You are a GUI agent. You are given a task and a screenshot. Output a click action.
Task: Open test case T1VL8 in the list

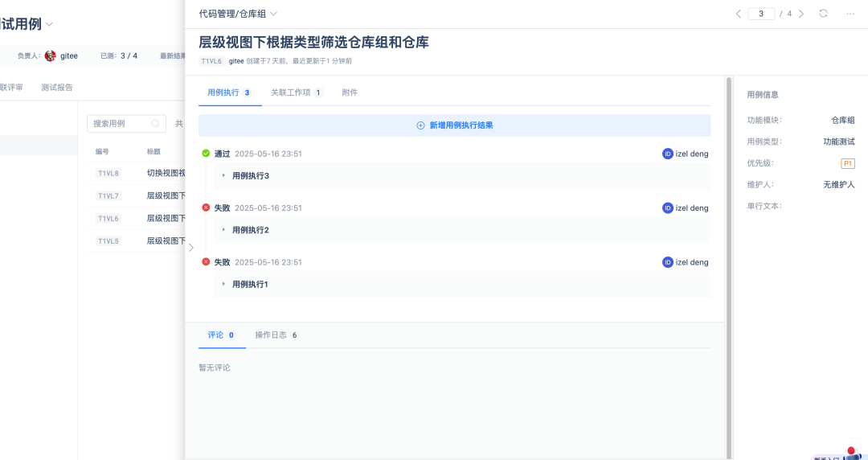(x=108, y=173)
